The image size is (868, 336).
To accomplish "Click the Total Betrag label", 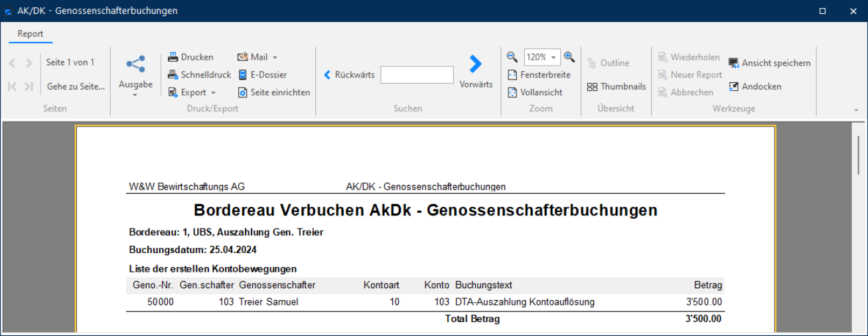I will click(x=472, y=319).
